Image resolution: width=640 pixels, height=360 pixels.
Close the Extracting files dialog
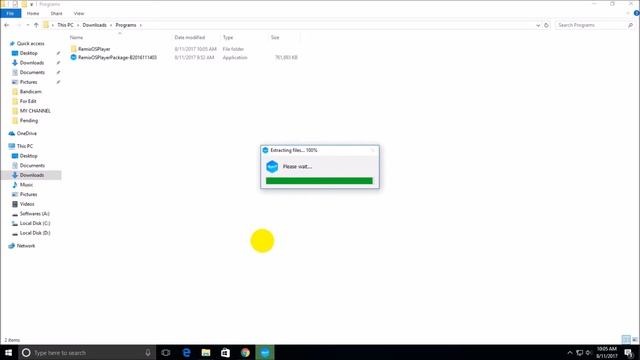tap(373, 151)
